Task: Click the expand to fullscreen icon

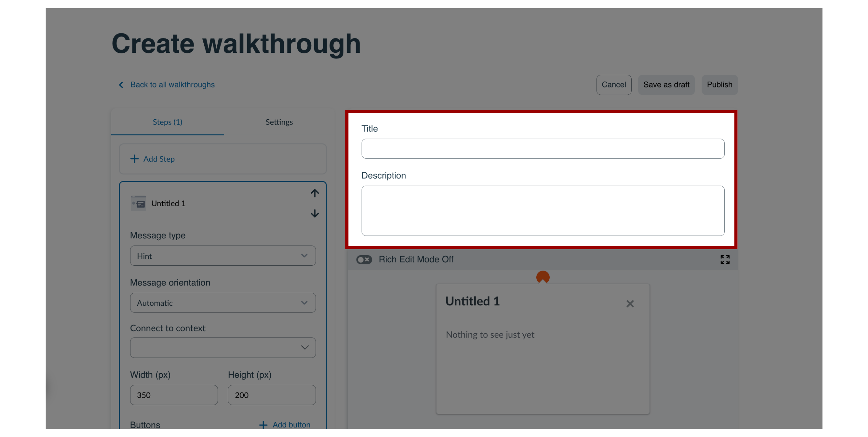Action: tap(725, 259)
